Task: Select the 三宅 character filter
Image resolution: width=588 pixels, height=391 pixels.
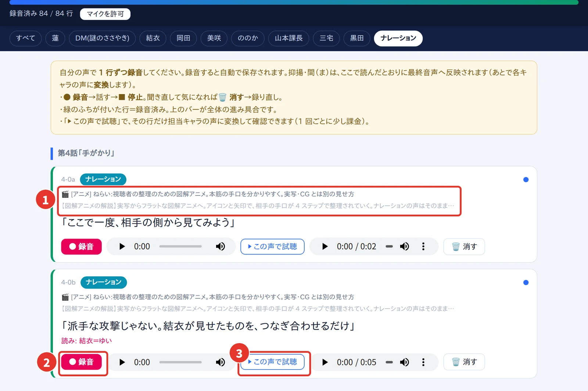Action: [326, 38]
